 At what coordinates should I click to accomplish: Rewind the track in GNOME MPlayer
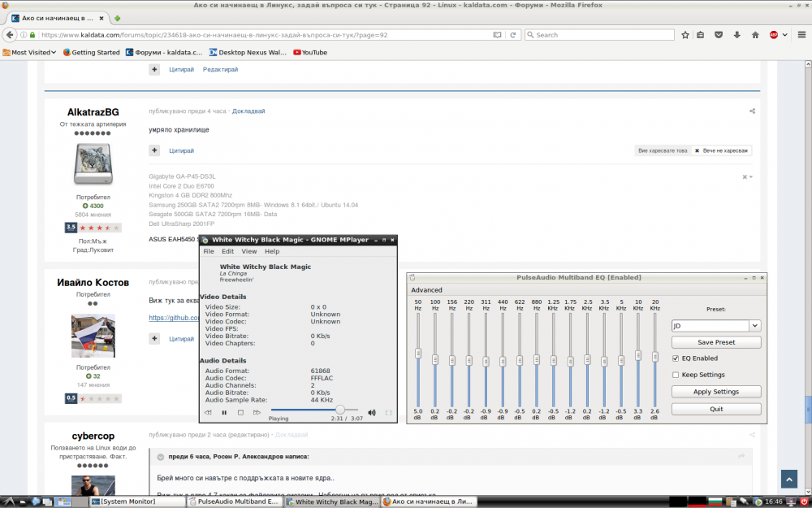coord(208,413)
